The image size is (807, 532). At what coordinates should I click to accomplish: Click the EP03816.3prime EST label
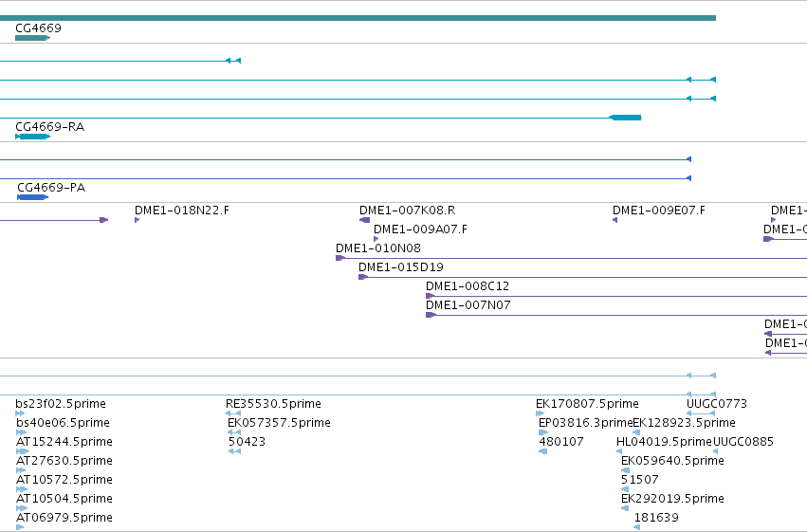(x=585, y=423)
